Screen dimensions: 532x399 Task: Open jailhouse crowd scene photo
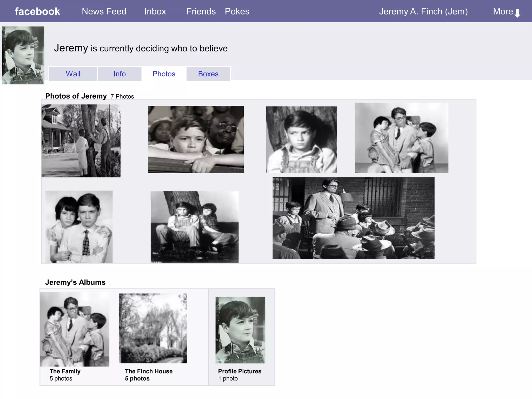point(353,218)
